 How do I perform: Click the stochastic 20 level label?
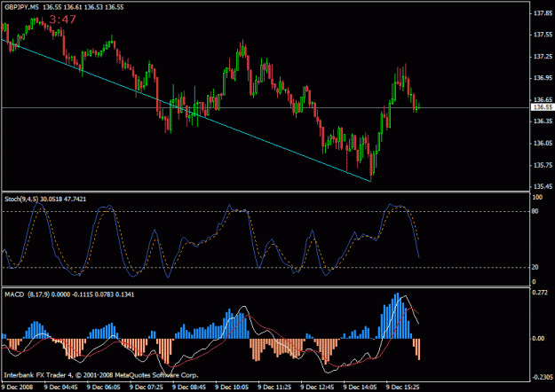click(535, 267)
